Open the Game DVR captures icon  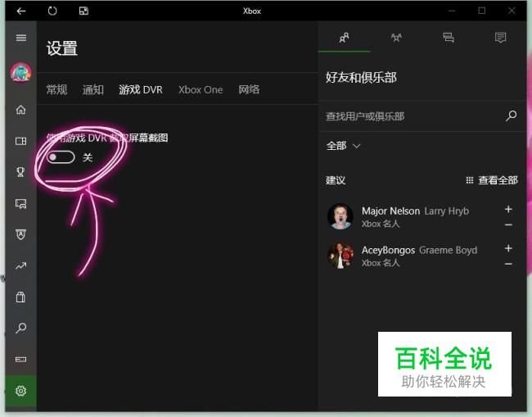[20, 203]
